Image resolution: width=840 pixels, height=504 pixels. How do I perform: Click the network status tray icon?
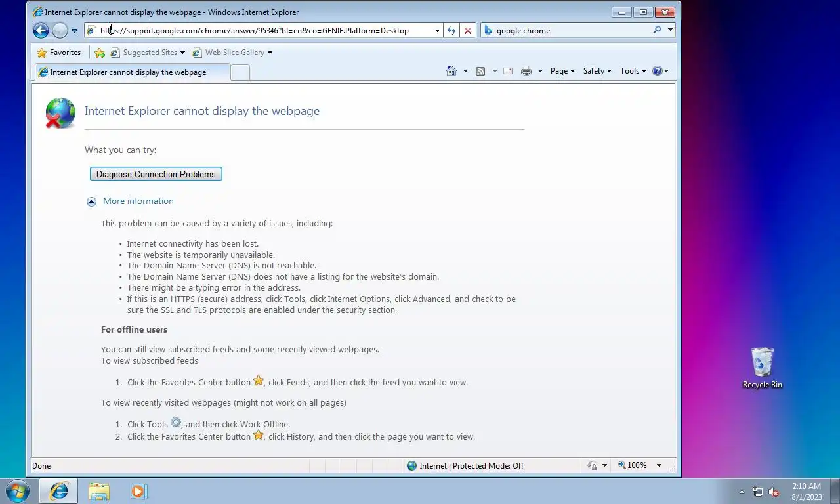(758, 492)
